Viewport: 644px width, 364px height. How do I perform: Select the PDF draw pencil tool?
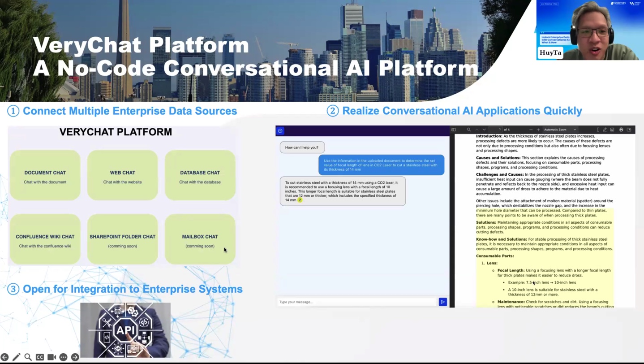[x=605, y=130]
